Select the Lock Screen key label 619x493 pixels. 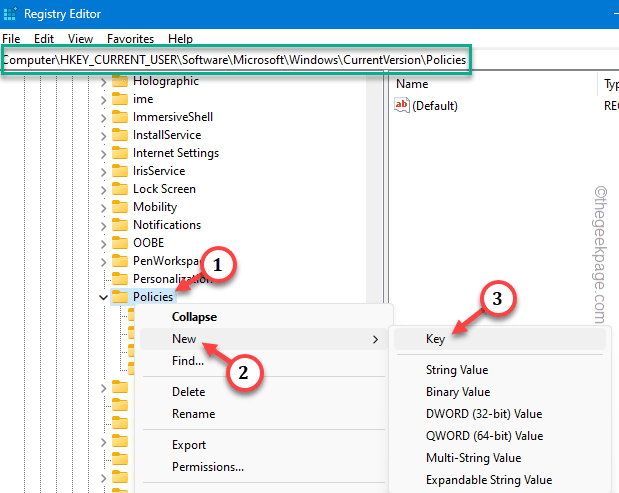point(164,189)
